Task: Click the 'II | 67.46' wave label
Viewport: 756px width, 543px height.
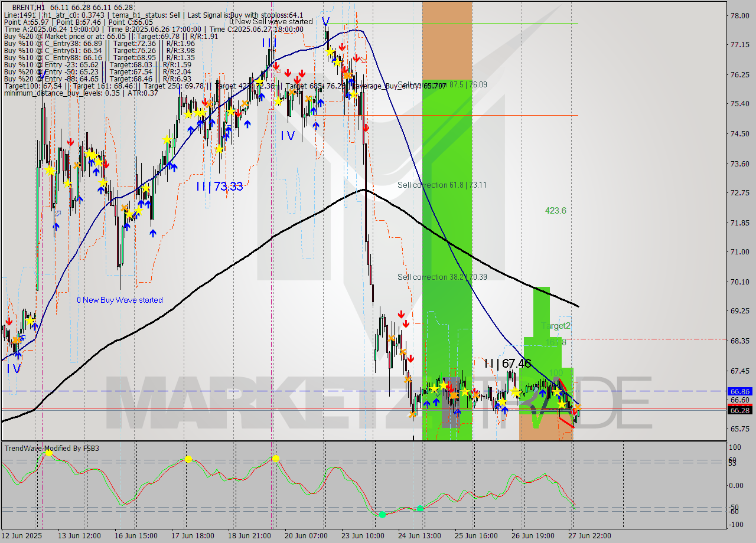Action: pos(507,364)
